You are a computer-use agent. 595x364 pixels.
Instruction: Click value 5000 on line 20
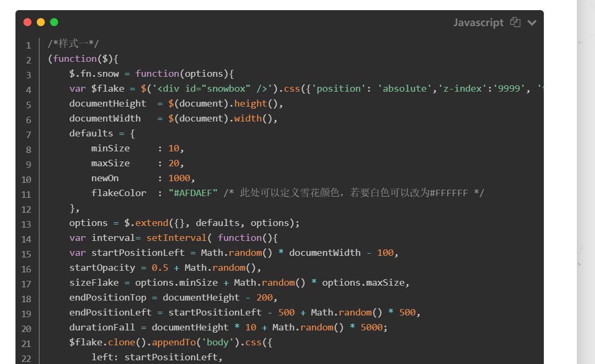click(x=372, y=327)
